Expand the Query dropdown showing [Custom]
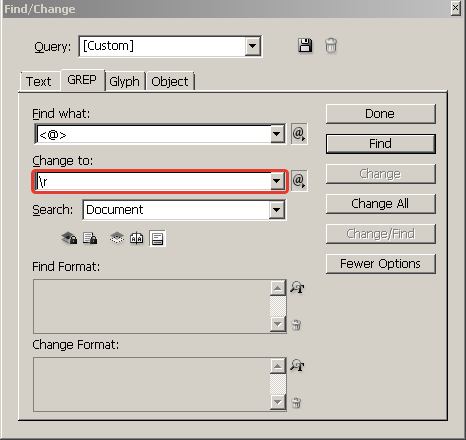Screen dimensions: 466x440 252,46
